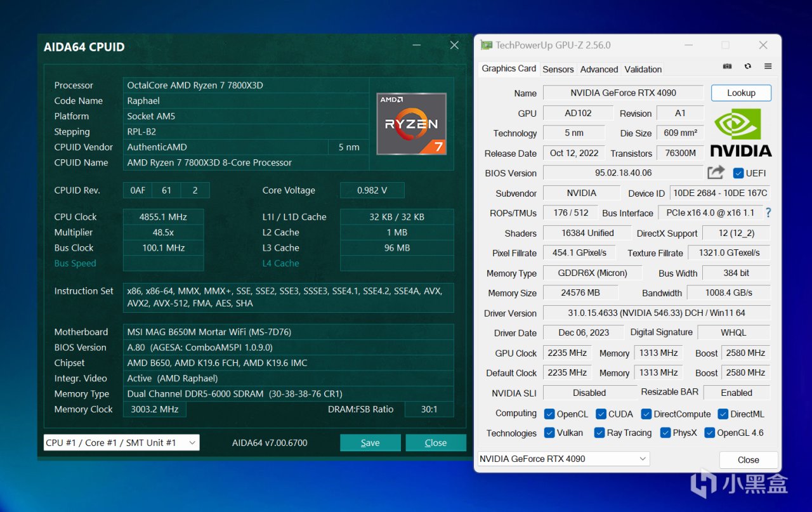Take a GPU-Z screenshot with the camera icon
This screenshot has height=512, width=812.
pyautogui.click(x=727, y=66)
